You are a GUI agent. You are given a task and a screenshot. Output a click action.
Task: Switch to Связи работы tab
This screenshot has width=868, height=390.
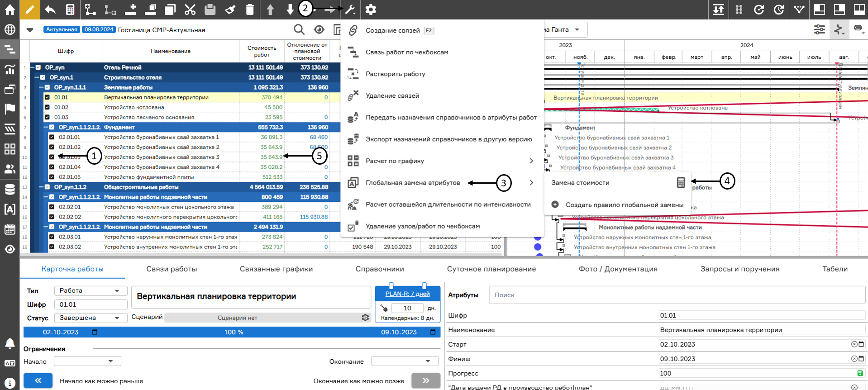(172, 269)
